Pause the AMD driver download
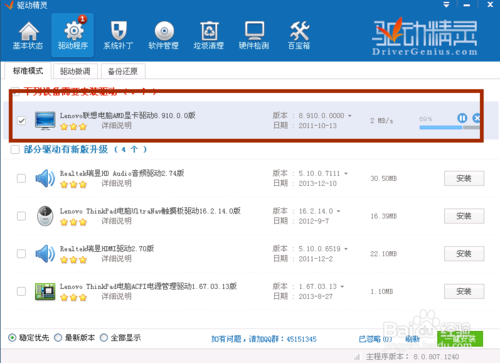500x363 pixels. pyautogui.click(x=462, y=118)
